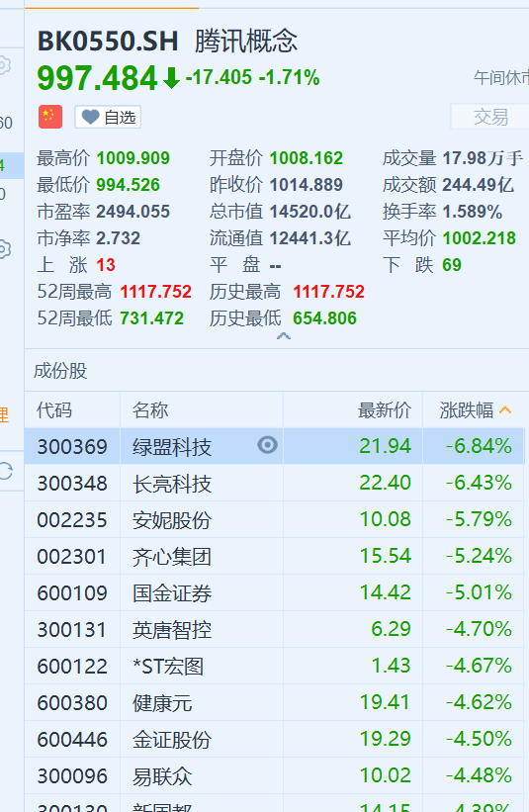The width and height of the screenshot is (529, 812).
Task: Toggle 涨跌幅 sort order arrow
Action: pyautogui.click(x=505, y=410)
